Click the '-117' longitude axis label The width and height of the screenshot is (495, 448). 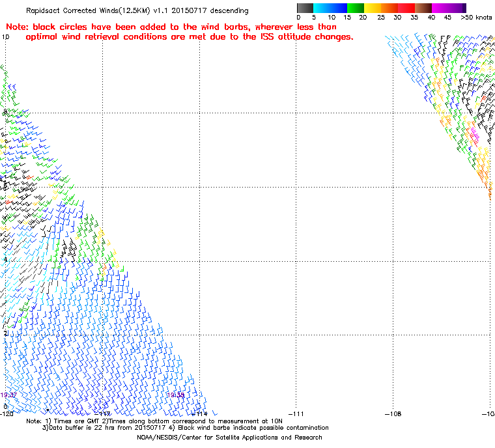(103, 413)
